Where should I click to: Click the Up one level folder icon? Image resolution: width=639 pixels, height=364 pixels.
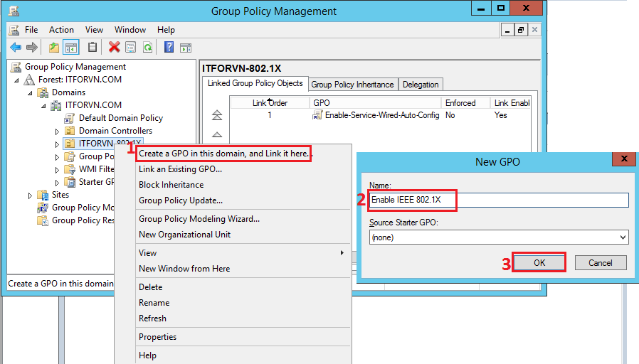click(54, 48)
